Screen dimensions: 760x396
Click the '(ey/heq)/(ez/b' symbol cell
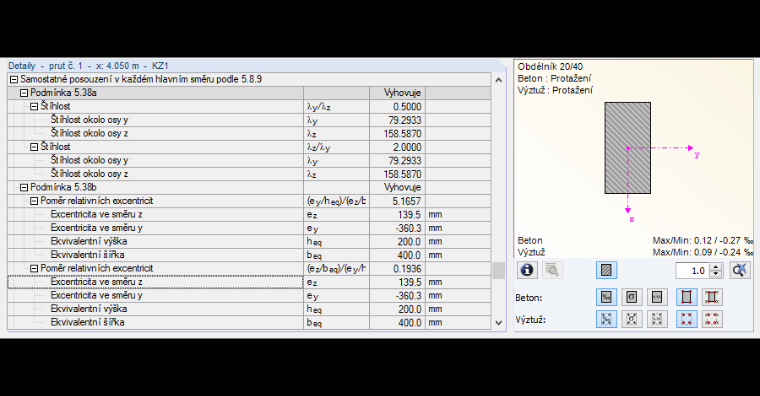pos(336,201)
